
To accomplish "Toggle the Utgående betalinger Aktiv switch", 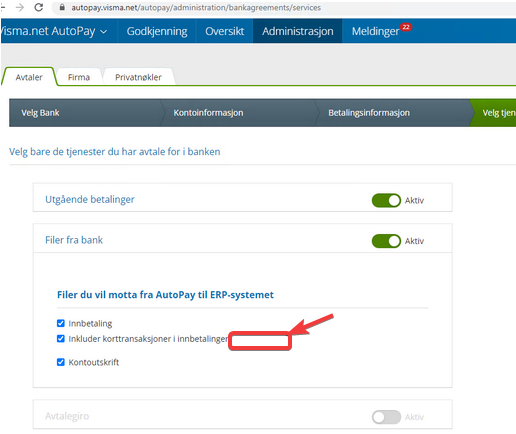I will pyautogui.click(x=386, y=200).
